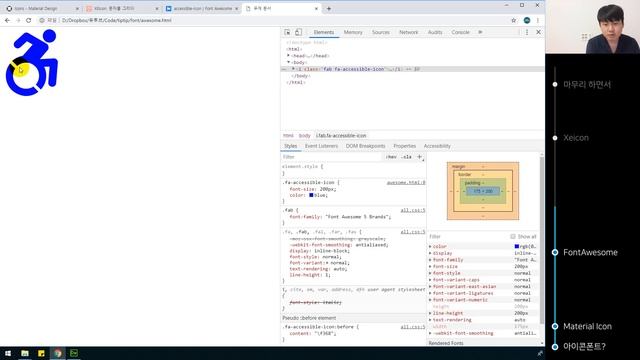Viewport: 640px width, 360px height.
Task: Open the Memory tab in DevTools
Action: tap(353, 32)
